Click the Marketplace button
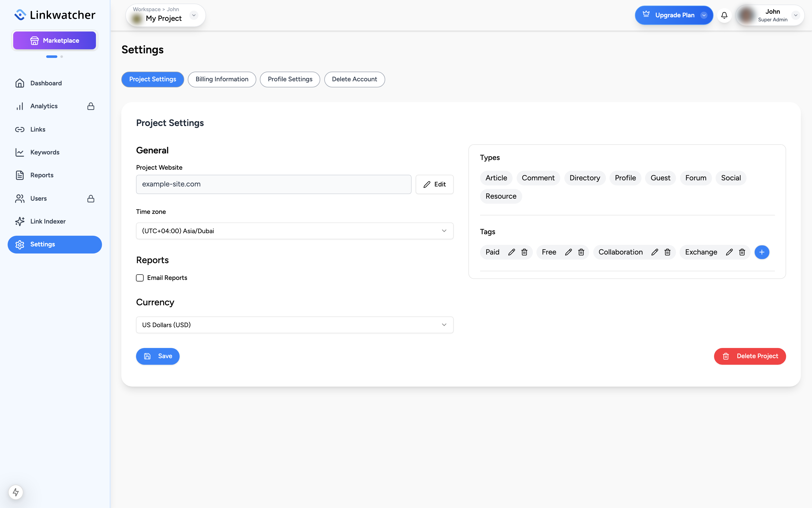 click(55, 40)
